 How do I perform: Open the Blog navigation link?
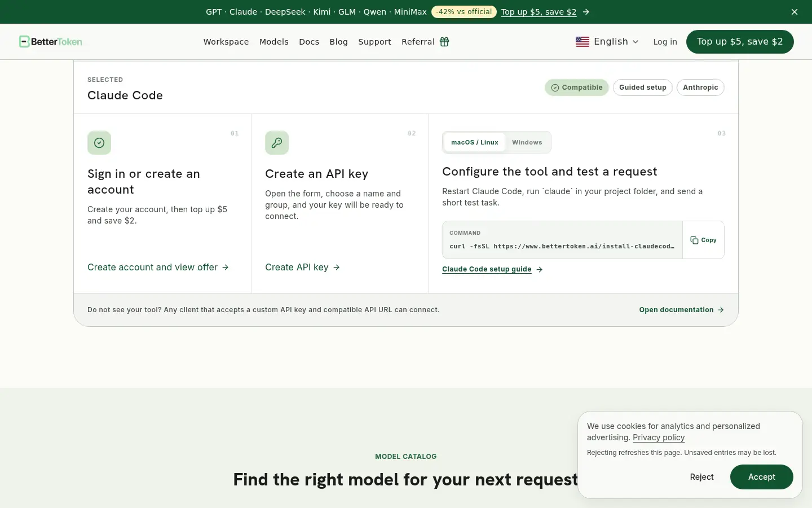coord(338,42)
